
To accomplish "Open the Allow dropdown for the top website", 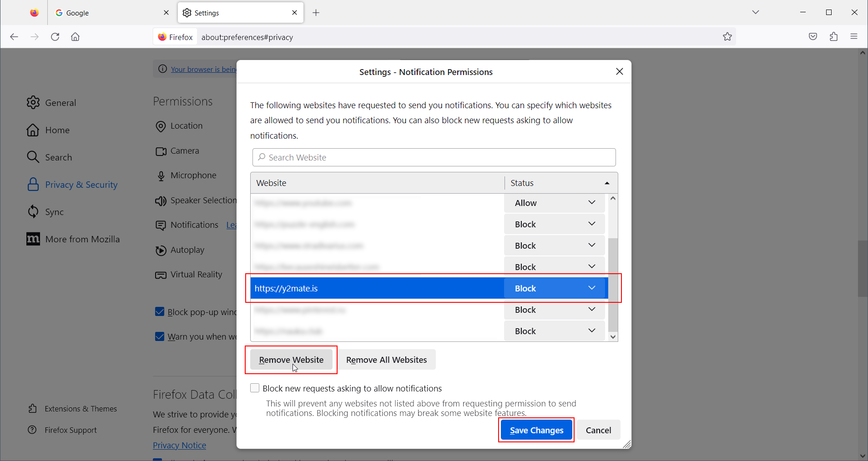I will (591, 203).
